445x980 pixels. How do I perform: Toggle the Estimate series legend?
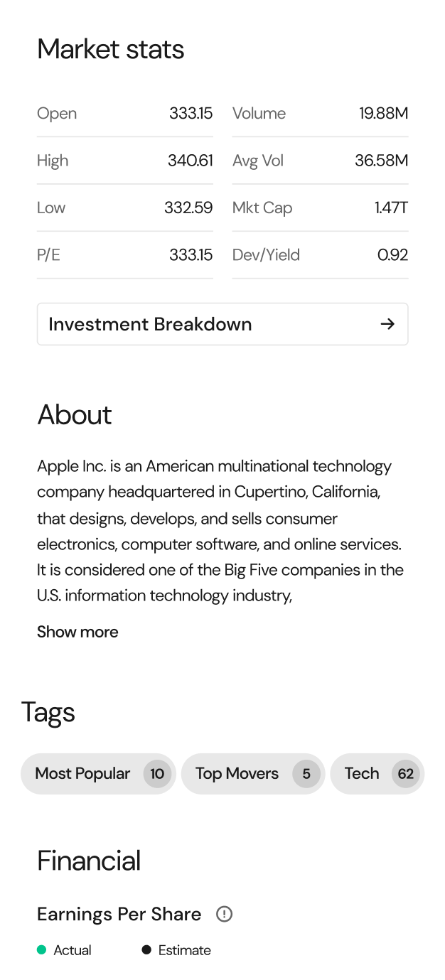(x=176, y=950)
